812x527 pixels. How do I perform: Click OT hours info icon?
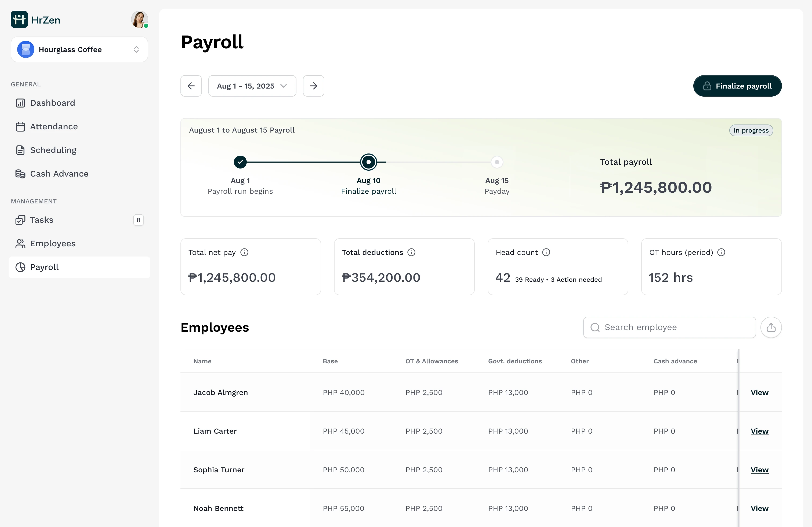721,252
